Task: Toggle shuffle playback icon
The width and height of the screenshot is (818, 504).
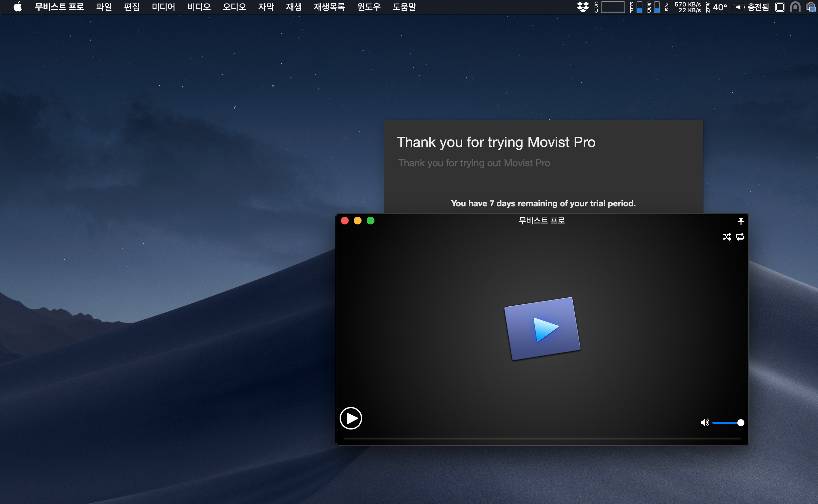Action: (x=727, y=237)
